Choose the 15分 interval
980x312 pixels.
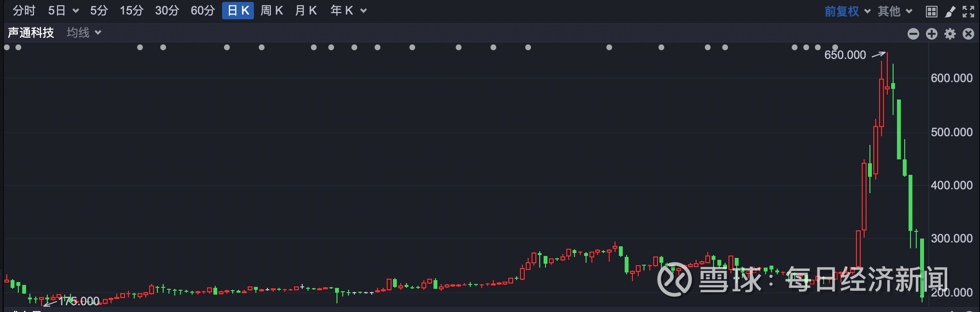coord(131,11)
